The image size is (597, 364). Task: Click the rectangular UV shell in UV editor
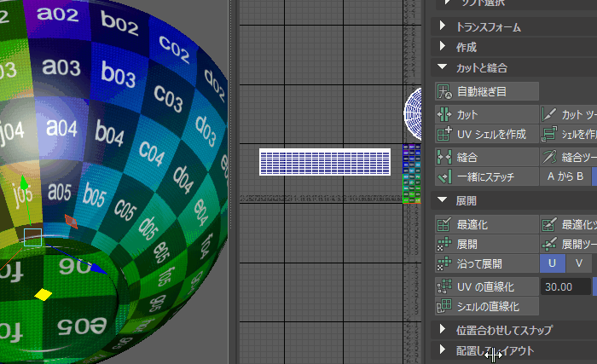[325, 162]
